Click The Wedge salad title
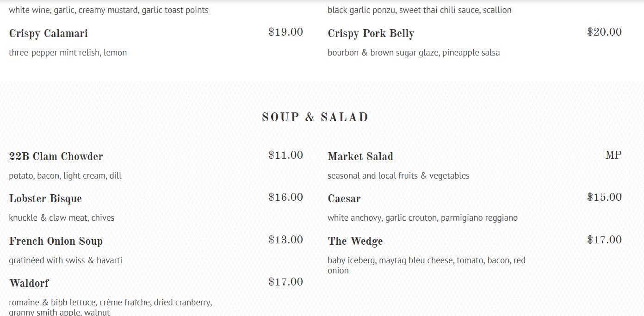The height and width of the screenshot is (316, 644). coord(355,241)
